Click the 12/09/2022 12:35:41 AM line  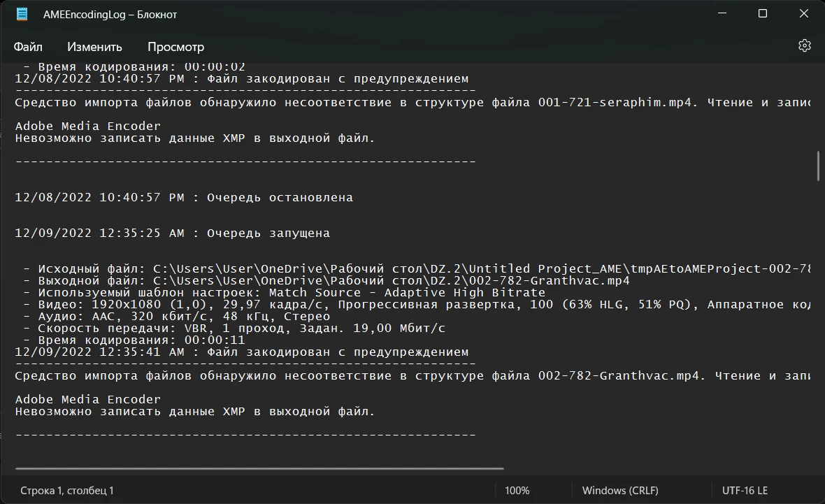[241, 352]
